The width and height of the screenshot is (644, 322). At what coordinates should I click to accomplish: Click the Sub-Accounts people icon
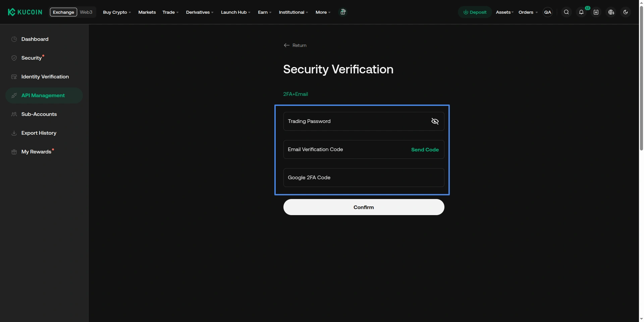pyautogui.click(x=14, y=114)
